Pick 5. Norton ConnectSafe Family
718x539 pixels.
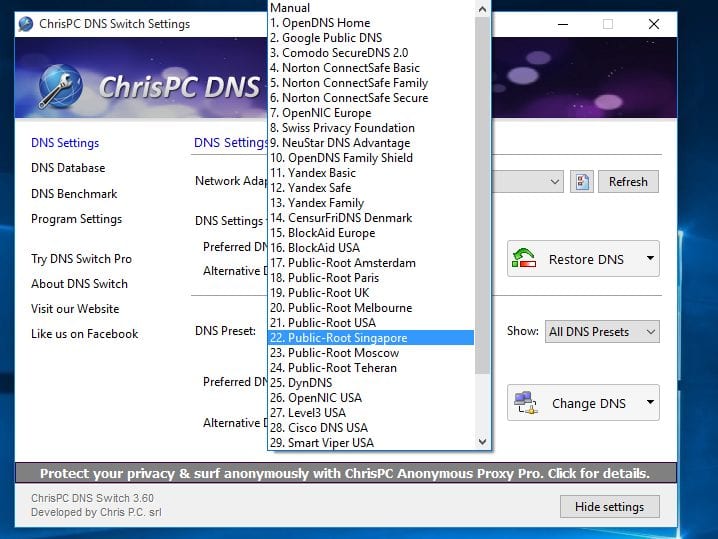[x=370, y=83]
